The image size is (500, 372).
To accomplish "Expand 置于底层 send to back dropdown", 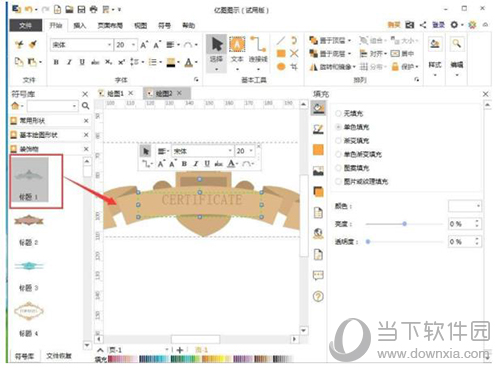I will coord(349,53).
